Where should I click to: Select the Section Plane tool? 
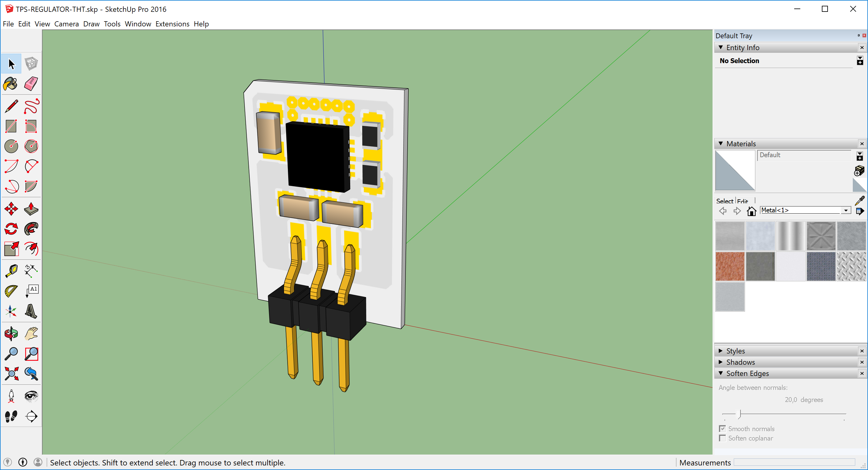point(31,416)
